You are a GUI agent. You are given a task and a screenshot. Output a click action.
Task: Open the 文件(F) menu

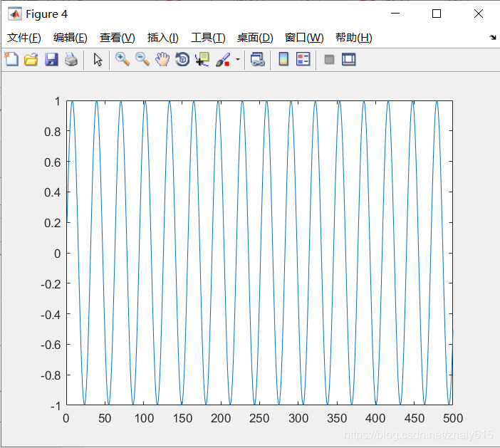pos(24,38)
